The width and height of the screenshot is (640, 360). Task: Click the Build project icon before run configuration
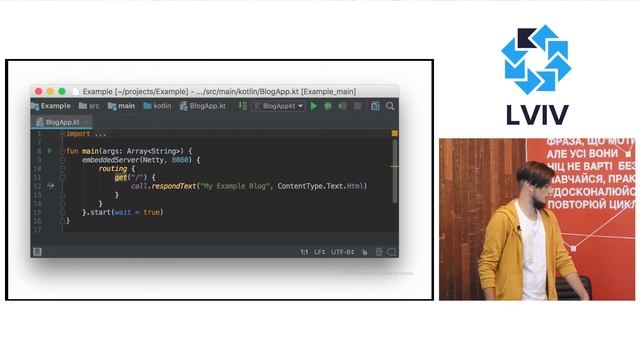(x=243, y=106)
